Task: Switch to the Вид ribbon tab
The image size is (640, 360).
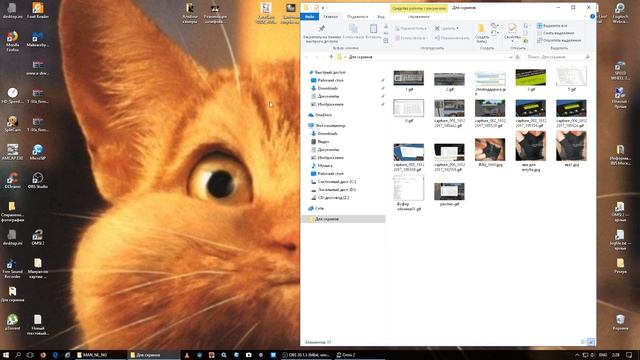Action: click(x=381, y=17)
